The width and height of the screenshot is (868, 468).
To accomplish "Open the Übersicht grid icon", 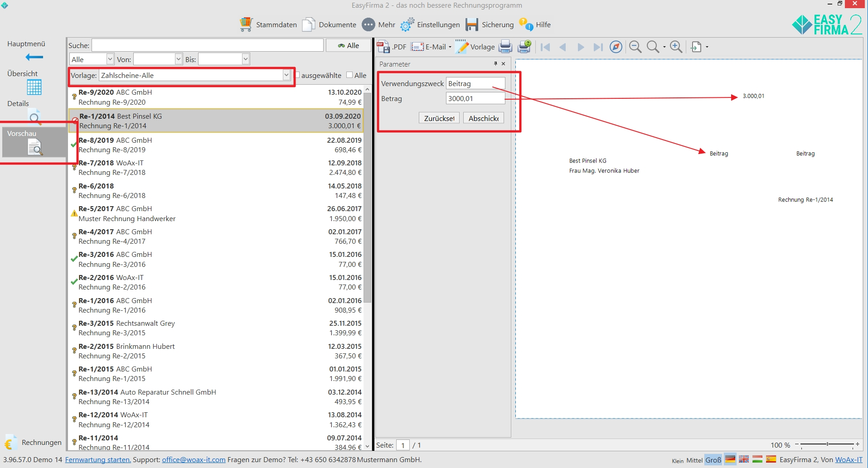I will click(34, 87).
